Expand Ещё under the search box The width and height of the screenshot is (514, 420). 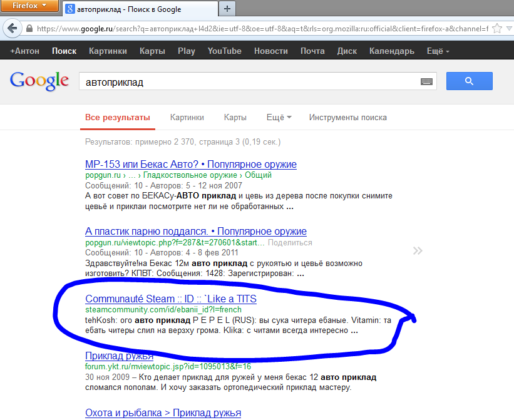click(279, 117)
